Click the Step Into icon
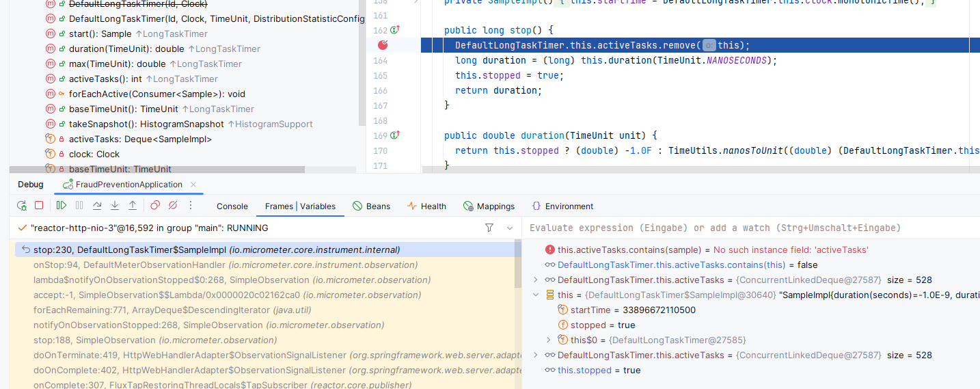 (x=115, y=206)
